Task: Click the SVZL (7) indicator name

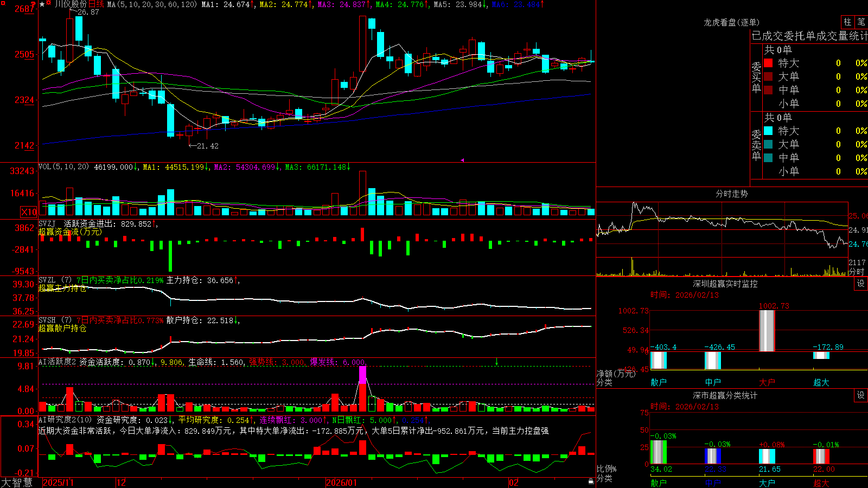Action: [x=55, y=280]
